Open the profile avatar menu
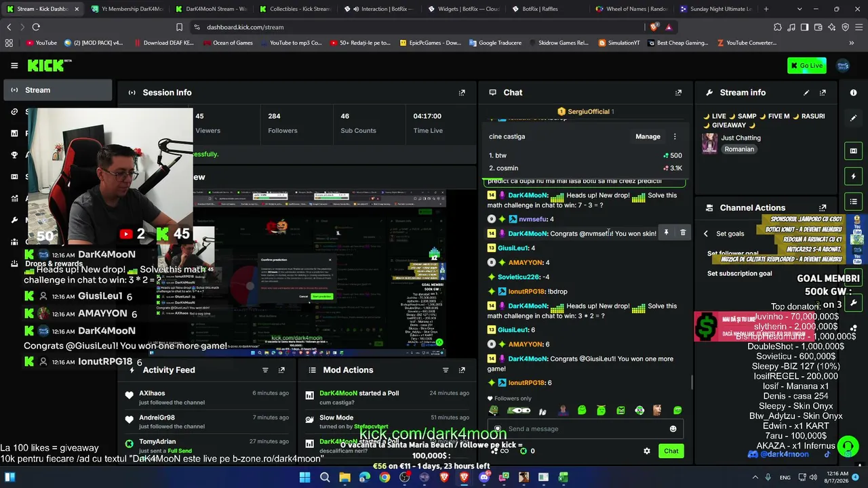This screenshot has height=488, width=868. tap(843, 66)
